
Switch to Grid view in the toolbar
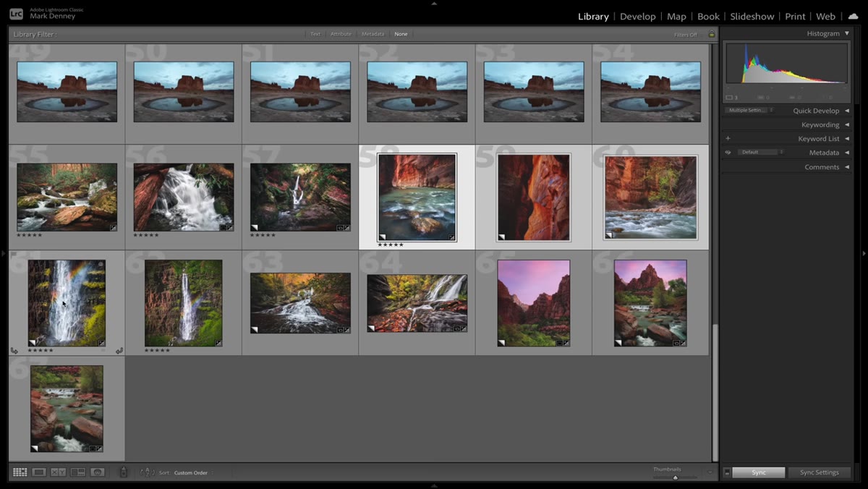pos(20,472)
